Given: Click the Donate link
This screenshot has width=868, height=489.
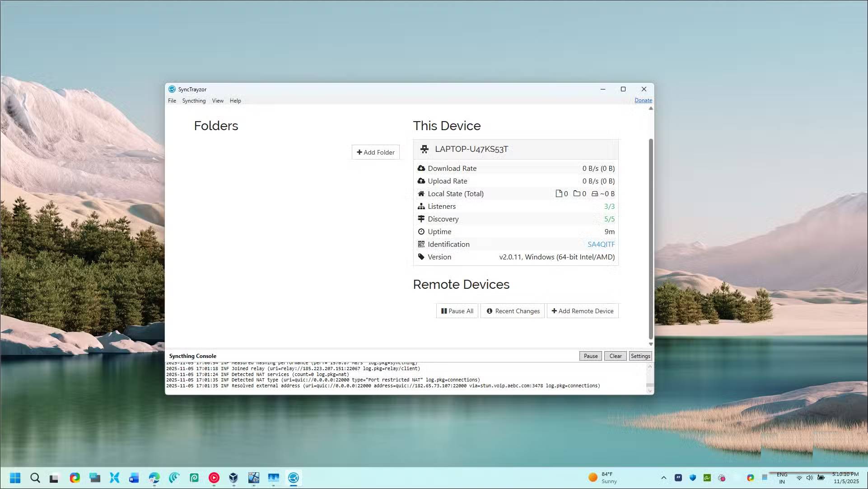Looking at the screenshot, I should (643, 100).
